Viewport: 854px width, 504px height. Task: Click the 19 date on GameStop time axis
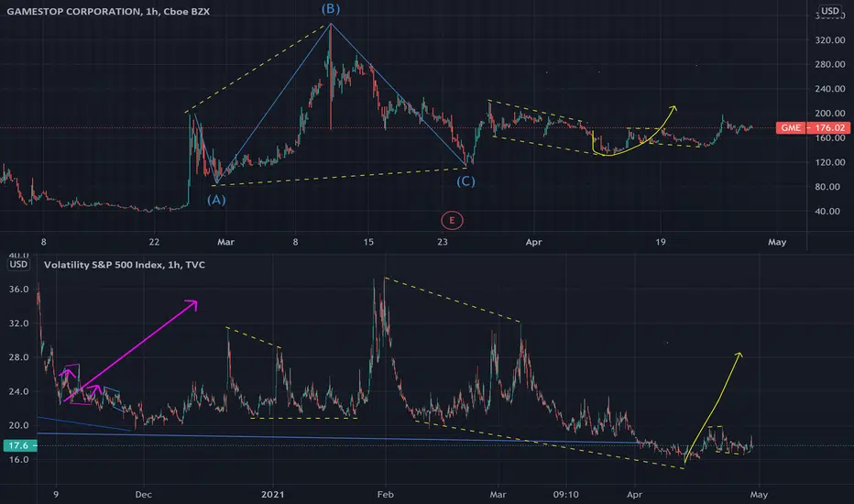pyautogui.click(x=660, y=242)
